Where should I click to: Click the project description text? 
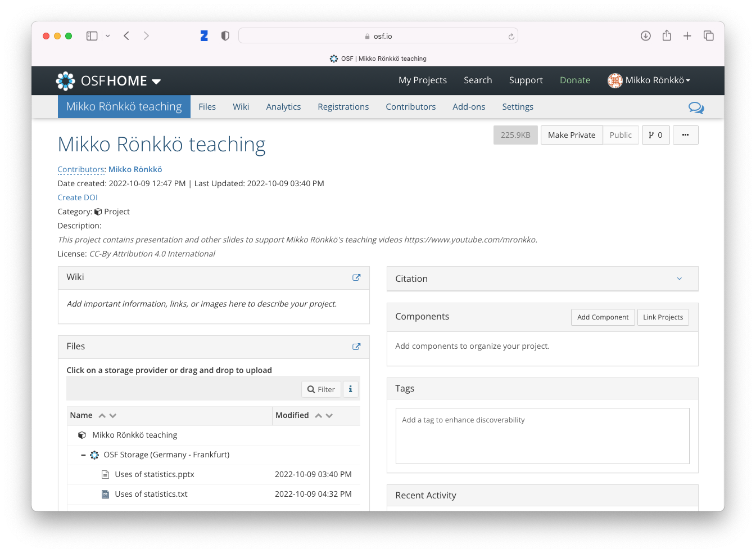click(x=297, y=240)
